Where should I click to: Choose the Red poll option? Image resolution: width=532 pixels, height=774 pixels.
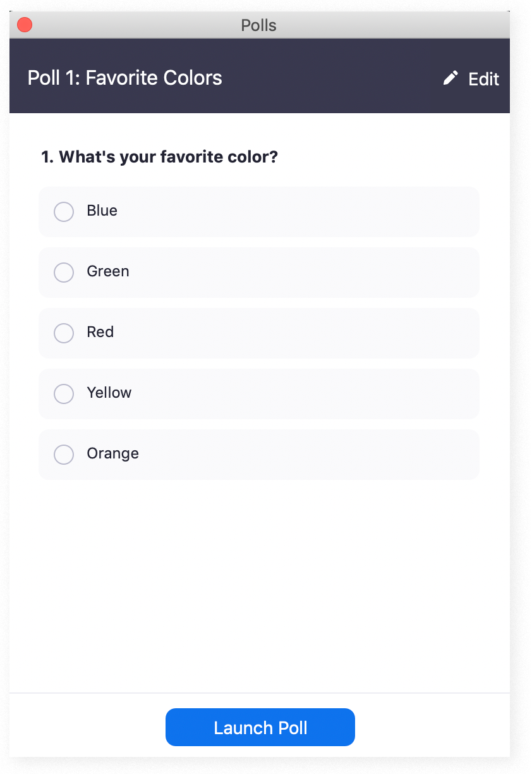(x=63, y=333)
